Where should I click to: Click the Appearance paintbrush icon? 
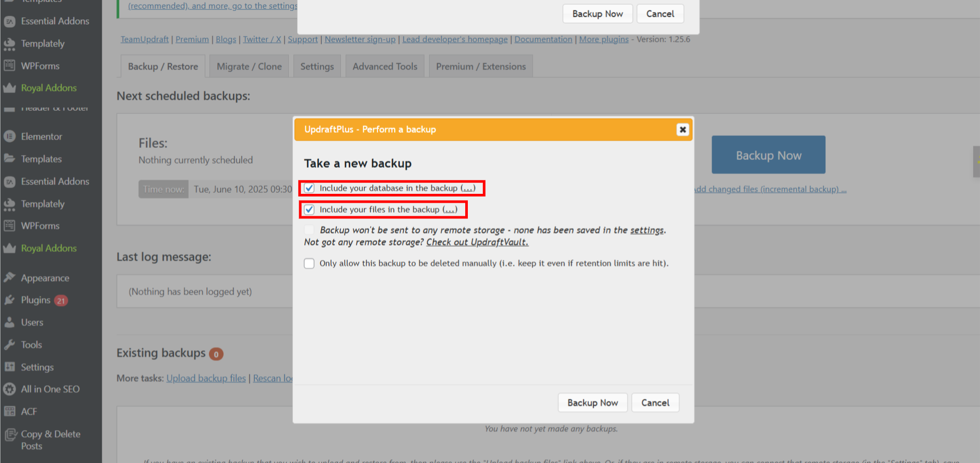pyautogui.click(x=9, y=277)
